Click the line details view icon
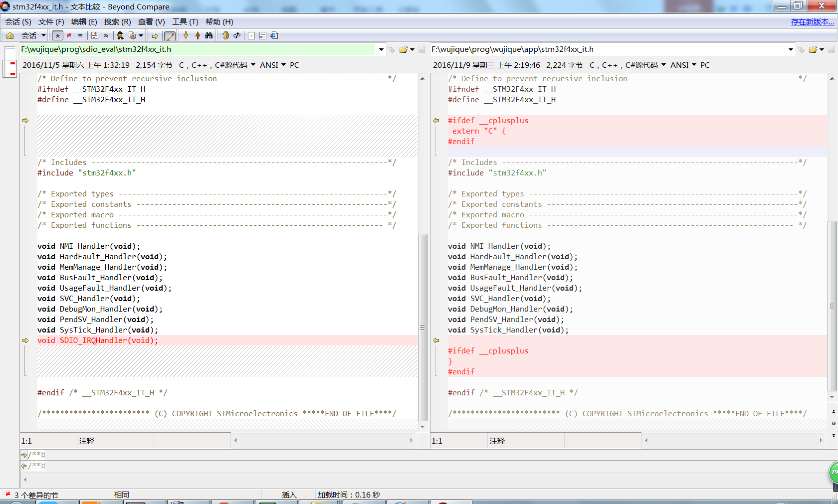The height and width of the screenshot is (504, 838). point(251,35)
